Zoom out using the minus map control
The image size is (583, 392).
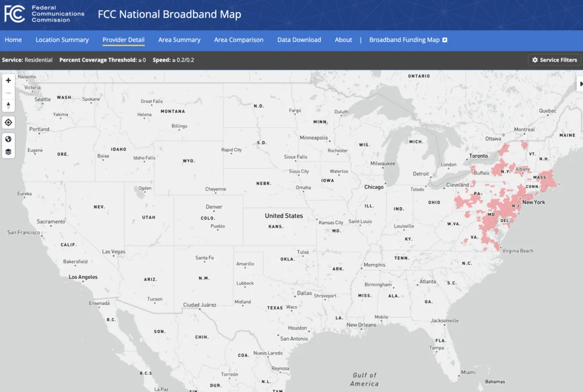tap(8, 93)
